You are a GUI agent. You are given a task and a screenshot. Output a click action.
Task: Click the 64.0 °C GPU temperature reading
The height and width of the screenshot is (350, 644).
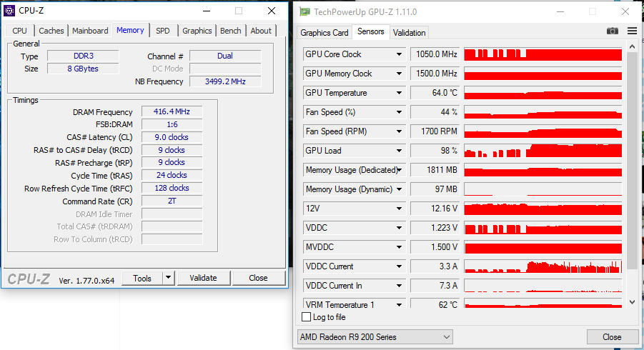coord(435,93)
